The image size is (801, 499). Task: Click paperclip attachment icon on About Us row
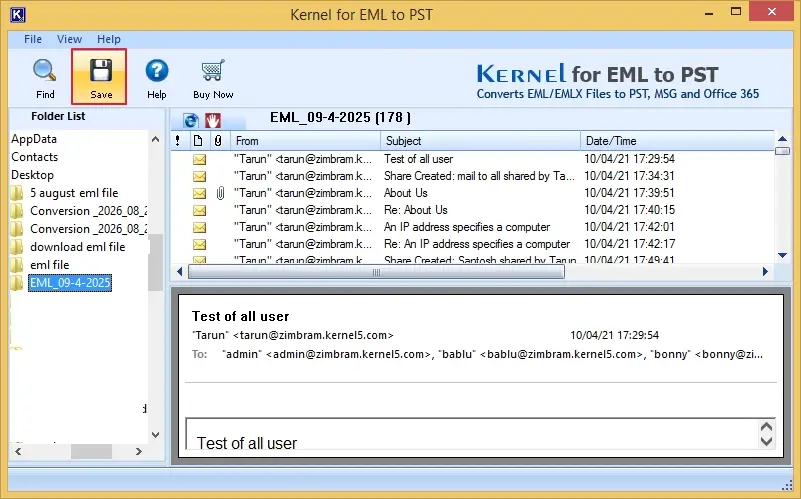tap(220, 193)
